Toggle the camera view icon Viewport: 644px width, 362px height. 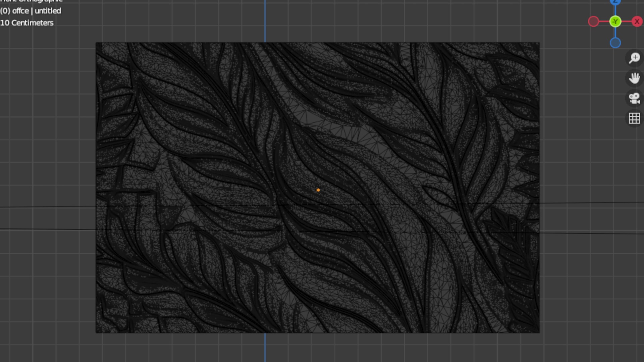[634, 98]
